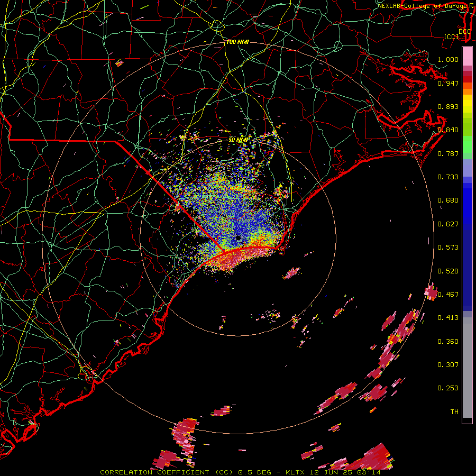476x476 pixels.
Task: Click the 0.520 legend value
Action: click(x=448, y=271)
